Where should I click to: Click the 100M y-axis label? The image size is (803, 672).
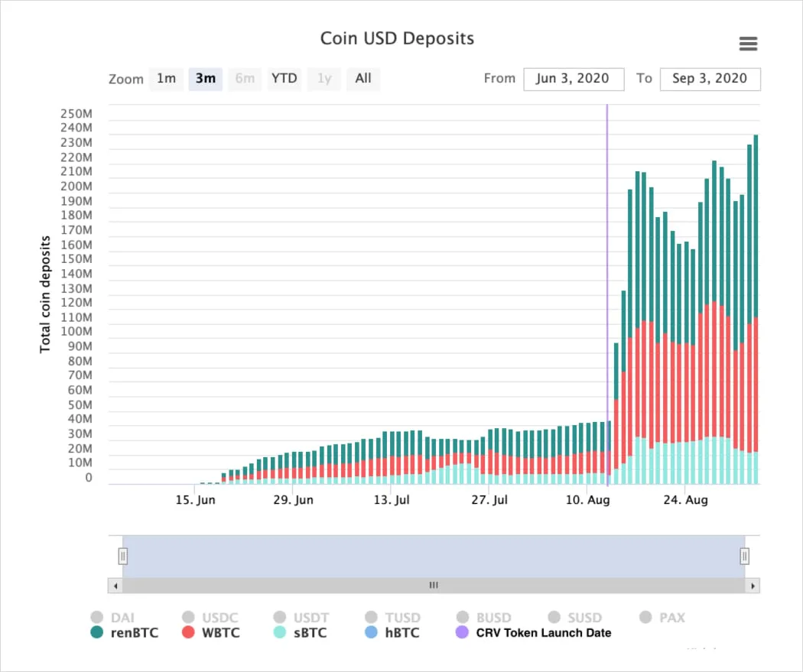coord(76,331)
